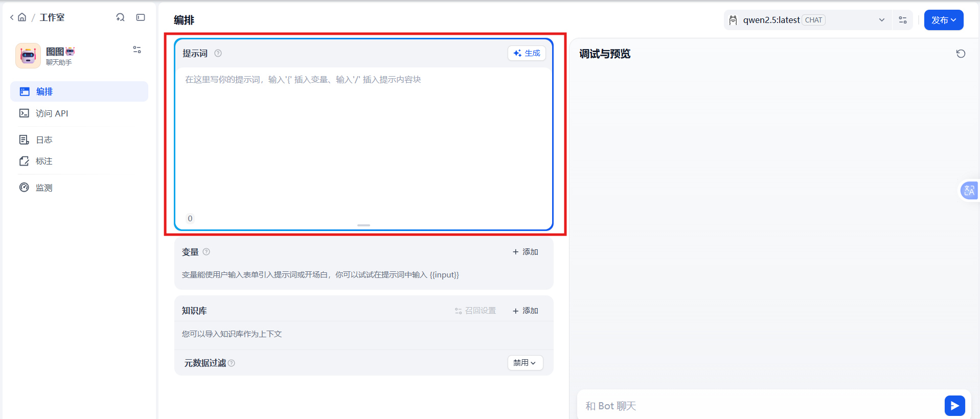Open 召回设置 in knowledge base section
Screen dimensions: 980x419
[475, 311]
